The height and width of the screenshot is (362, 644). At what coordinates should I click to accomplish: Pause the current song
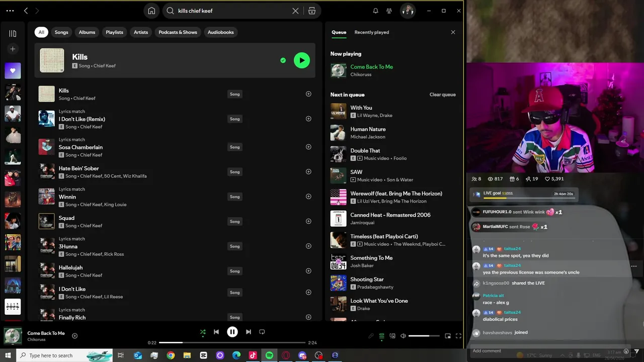point(232,332)
